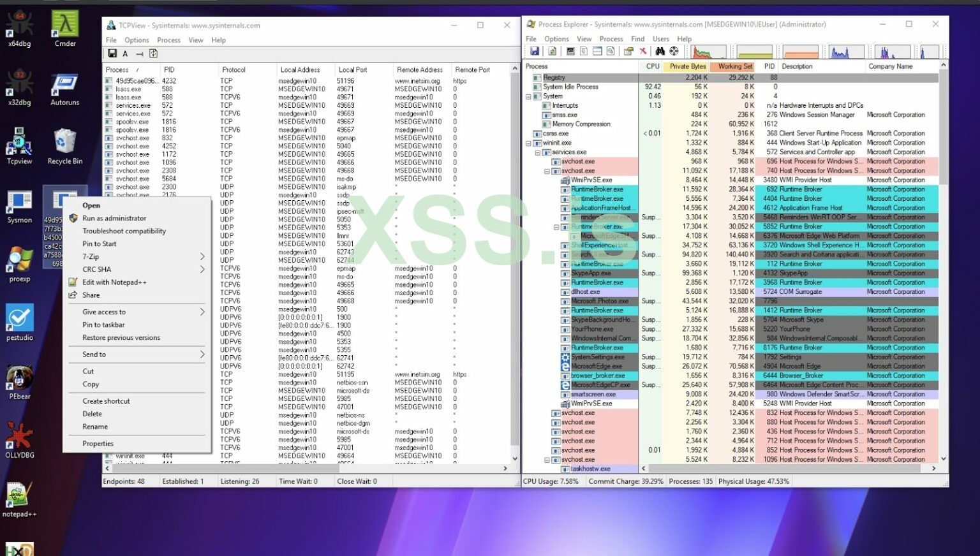
Task: Collapse svchost.exe PID 1096 tree node
Action: [x=547, y=460]
